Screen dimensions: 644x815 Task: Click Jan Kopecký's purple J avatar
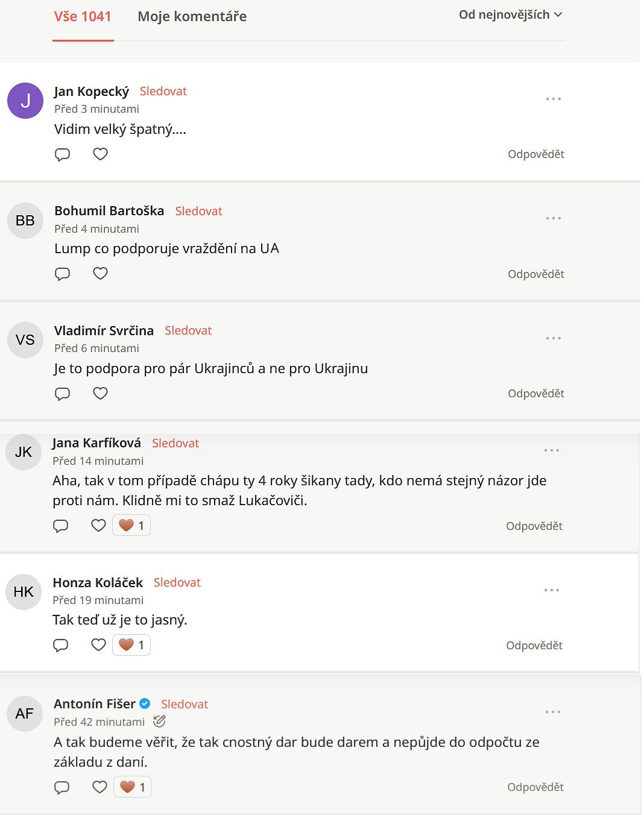click(x=25, y=101)
